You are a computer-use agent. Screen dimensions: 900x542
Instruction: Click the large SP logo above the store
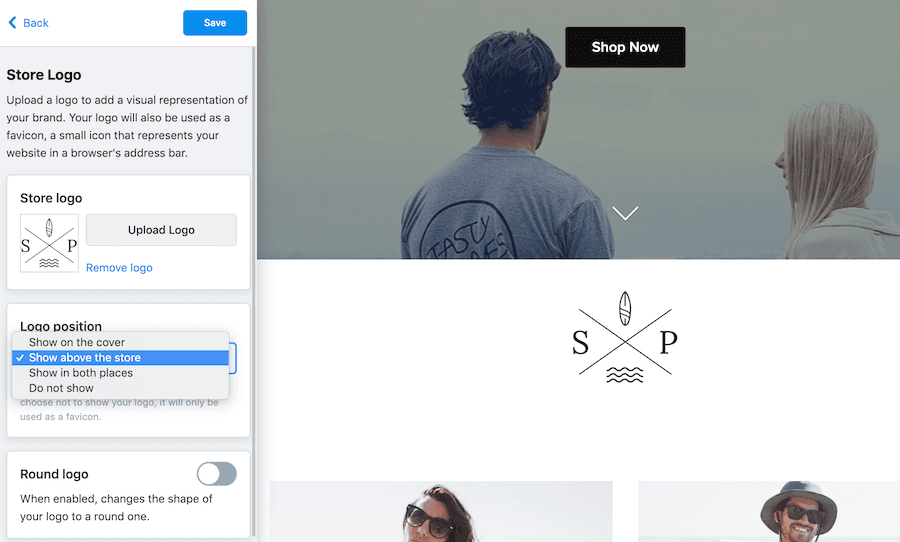pyautogui.click(x=625, y=338)
